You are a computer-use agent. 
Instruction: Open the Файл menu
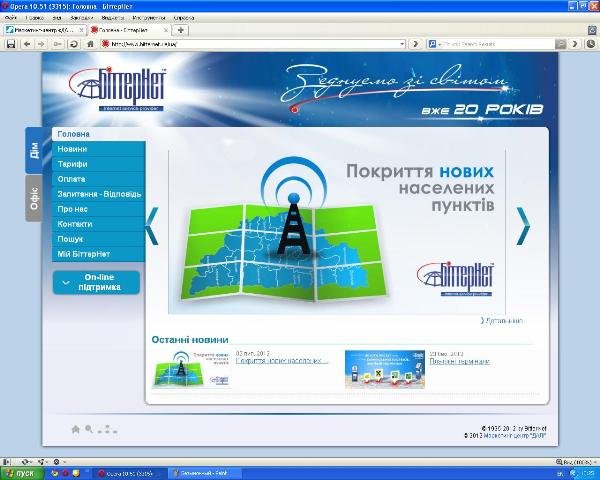pyautogui.click(x=11, y=18)
